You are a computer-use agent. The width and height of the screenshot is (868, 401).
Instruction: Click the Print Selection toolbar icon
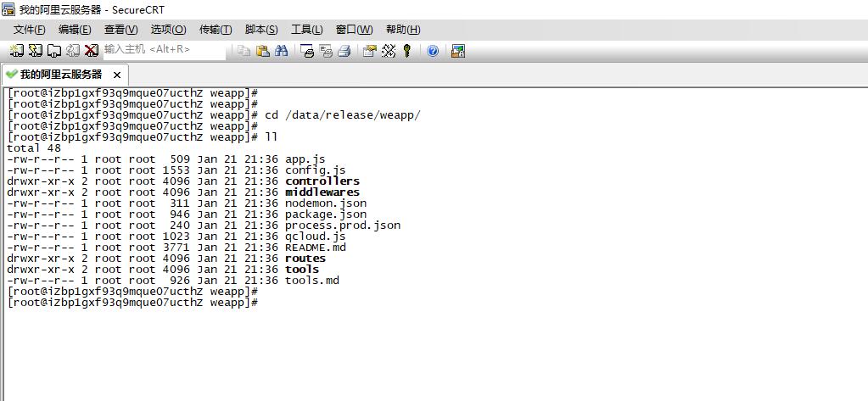[326, 51]
